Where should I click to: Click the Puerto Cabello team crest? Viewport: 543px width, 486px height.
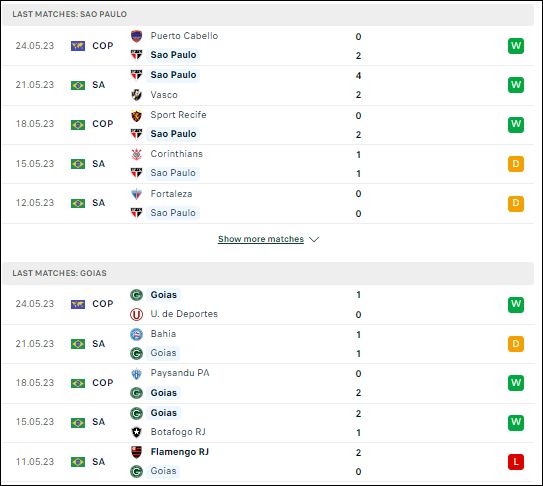136,36
